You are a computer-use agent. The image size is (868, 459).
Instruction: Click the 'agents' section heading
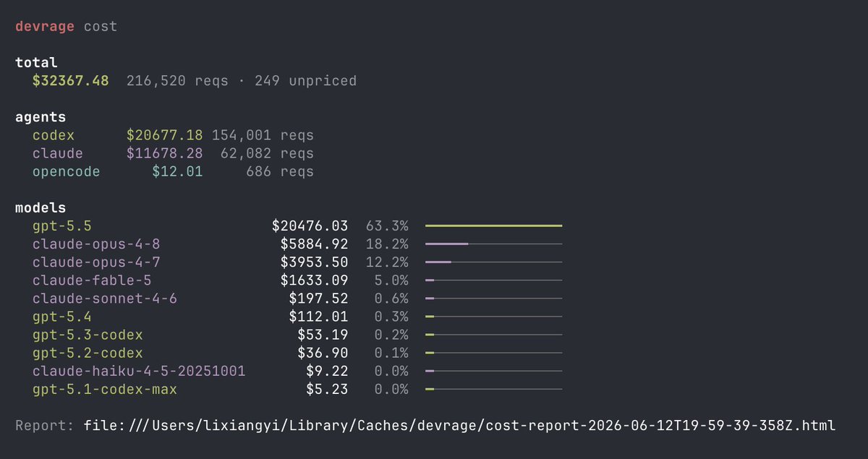[x=41, y=117]
